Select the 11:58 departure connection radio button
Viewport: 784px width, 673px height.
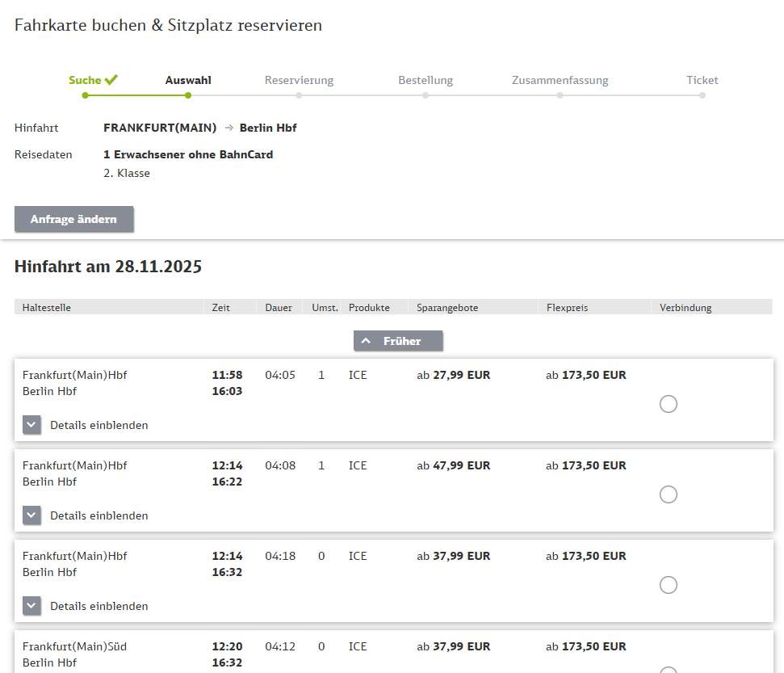tap(668, 404)
